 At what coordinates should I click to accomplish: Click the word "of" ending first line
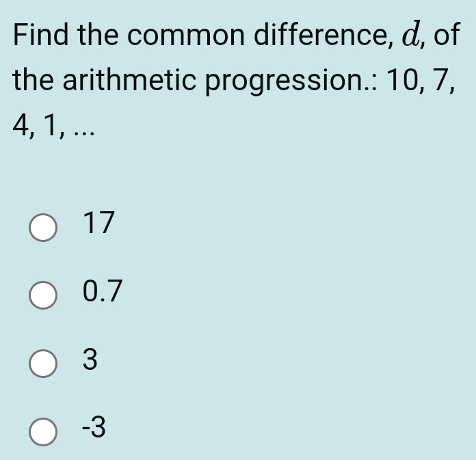coord(447,34)
